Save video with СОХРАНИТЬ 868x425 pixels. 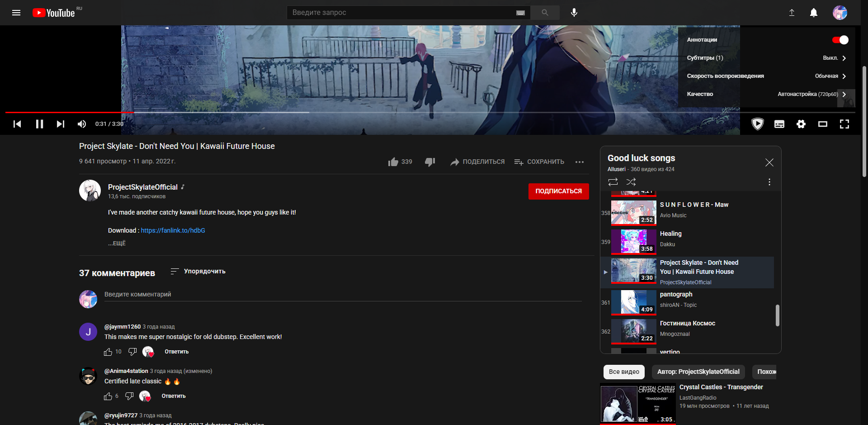[x=539, y=162]
